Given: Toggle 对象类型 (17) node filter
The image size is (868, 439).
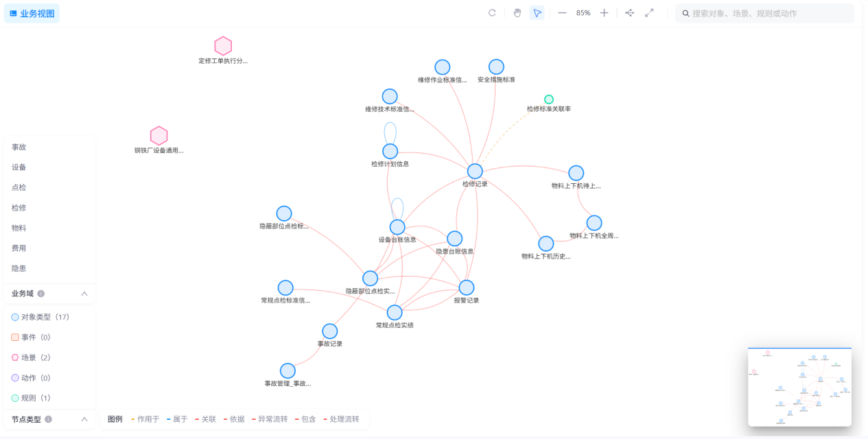Looking at the screenshot, I should coord(40,317).
